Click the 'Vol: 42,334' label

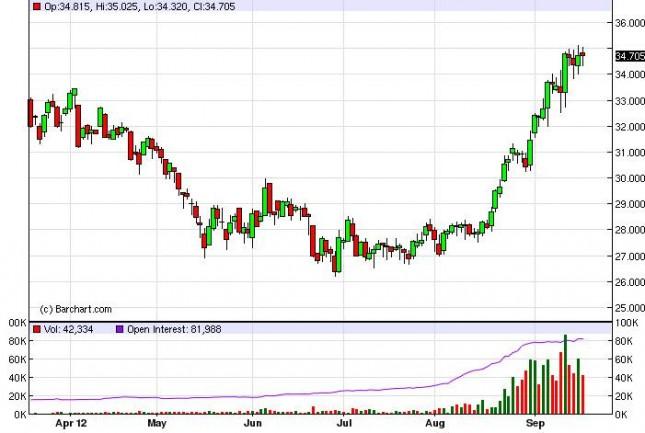(x=68, y=329)
